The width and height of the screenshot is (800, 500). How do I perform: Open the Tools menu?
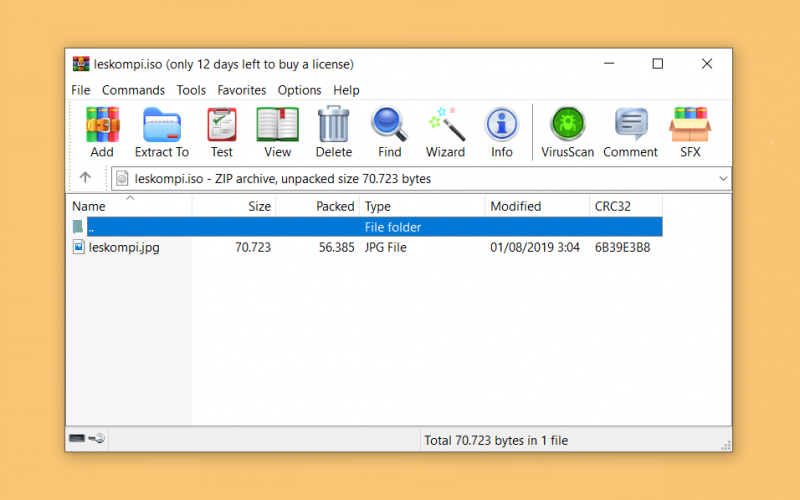(x=191, y=90)
